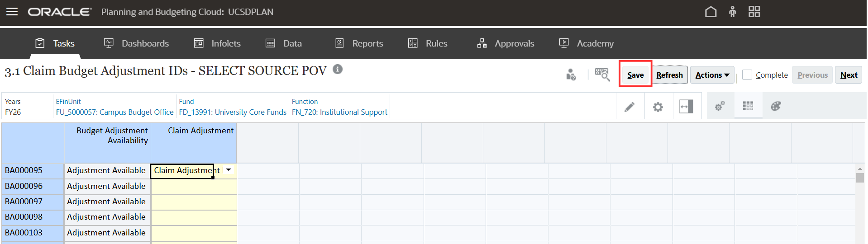This screenshot has height=244, width=868.
Task: Expand the Actions dropdown menu
Action: click(x=712, y=75)
